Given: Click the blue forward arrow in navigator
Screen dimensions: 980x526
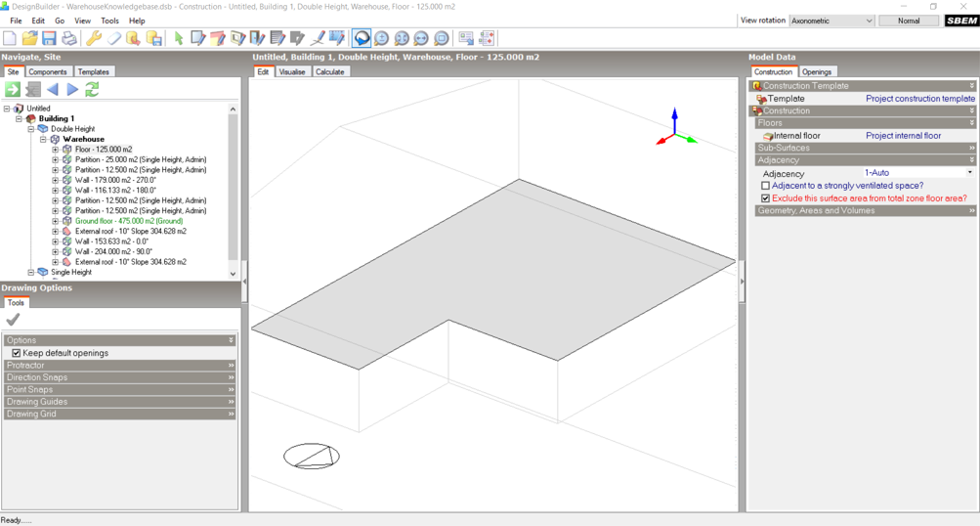Looking at the screenshot, I should coord(72,89).
